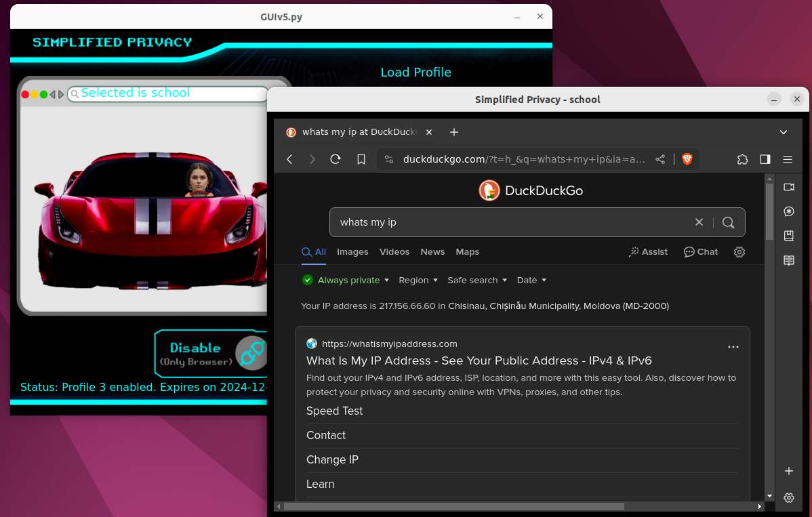Click the red dot in the GUI mock browser
The width and height of the screenshot is (812, 517).
coord(25,94)
